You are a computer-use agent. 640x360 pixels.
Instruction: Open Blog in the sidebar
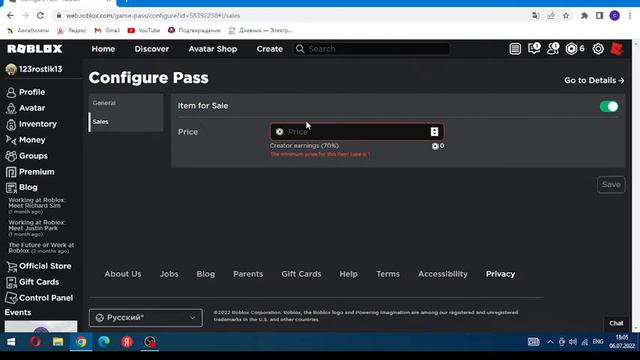pos(22,187)
